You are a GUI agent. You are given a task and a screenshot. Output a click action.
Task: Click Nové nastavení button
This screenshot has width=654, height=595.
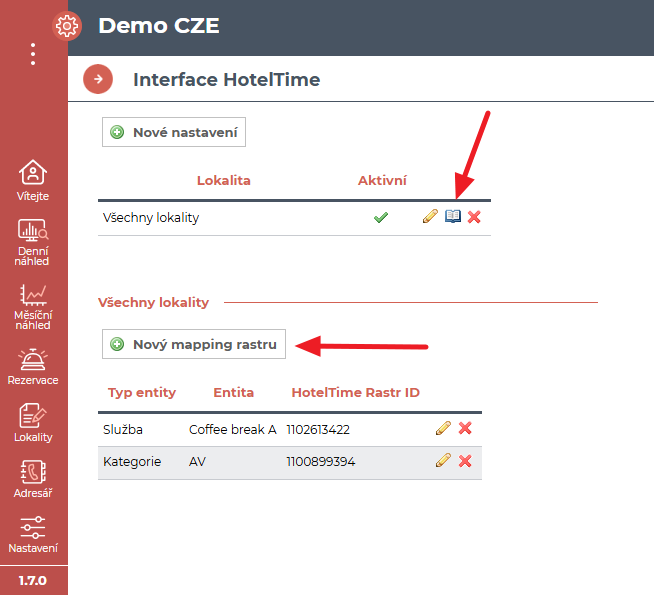pos(174,132)
